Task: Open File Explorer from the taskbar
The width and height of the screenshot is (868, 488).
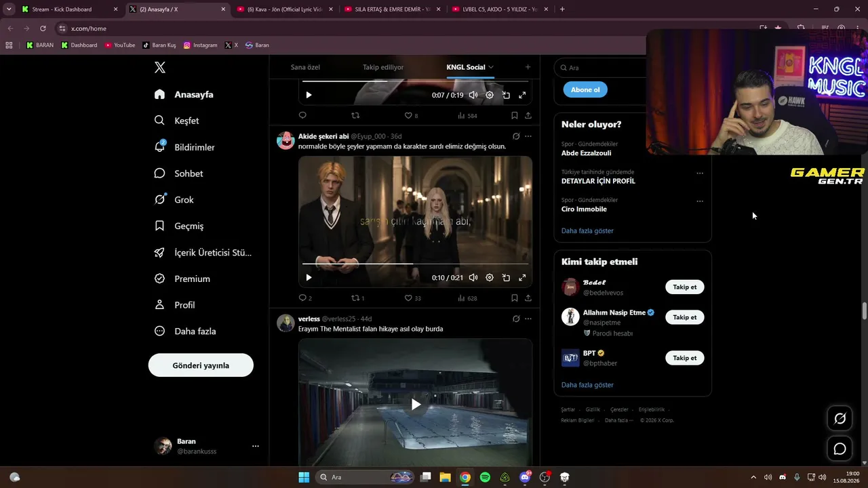Action: tap(445, 477)
